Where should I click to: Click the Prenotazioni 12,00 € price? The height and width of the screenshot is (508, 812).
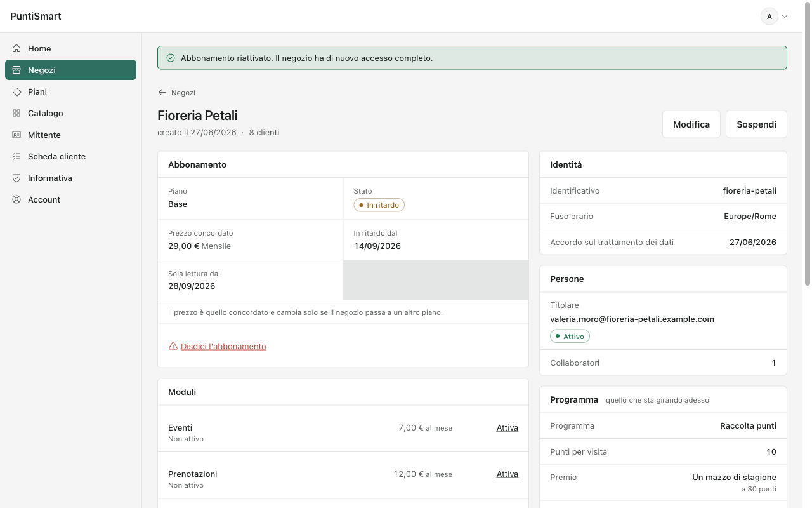422,474
